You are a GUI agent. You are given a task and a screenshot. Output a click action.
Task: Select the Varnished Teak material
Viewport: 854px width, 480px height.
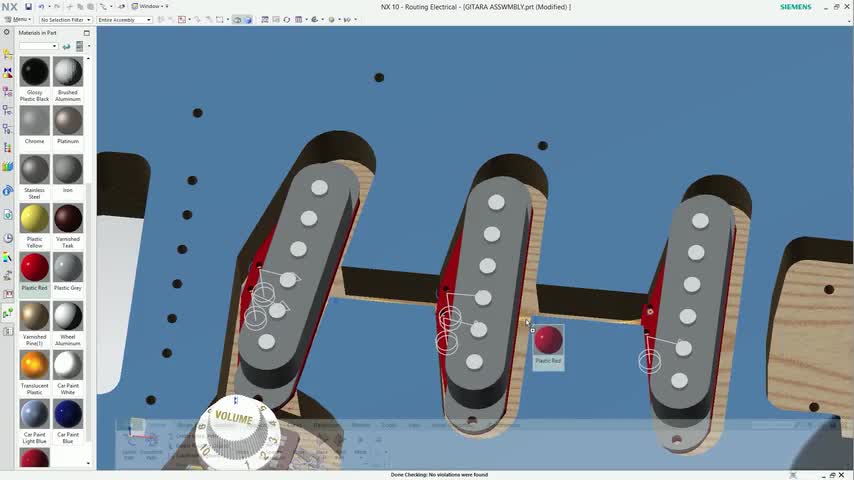point(68,226)
